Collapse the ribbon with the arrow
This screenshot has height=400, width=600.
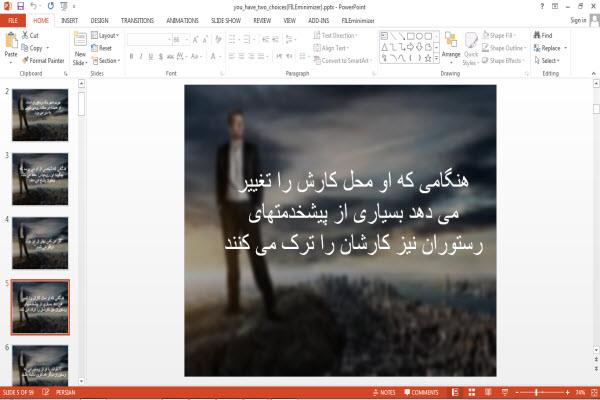[x=593, y=73]
